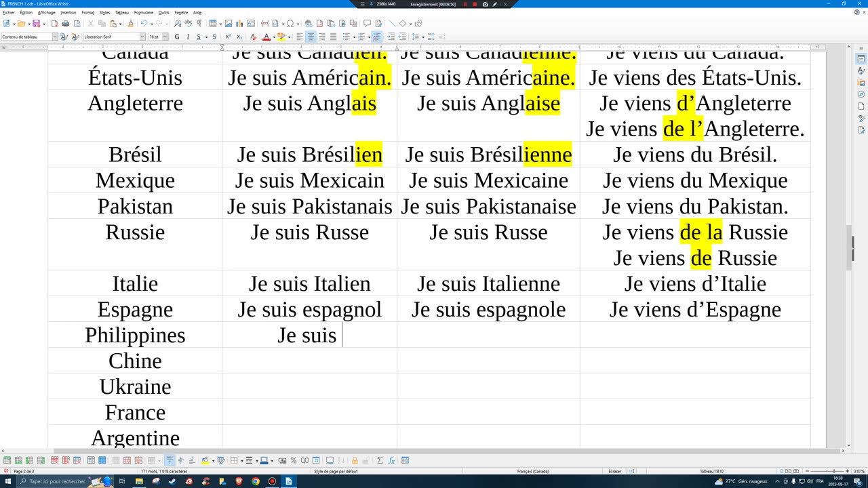Click the Insert Text Box icon
The image size is (868, 488).
coord(250,24)
